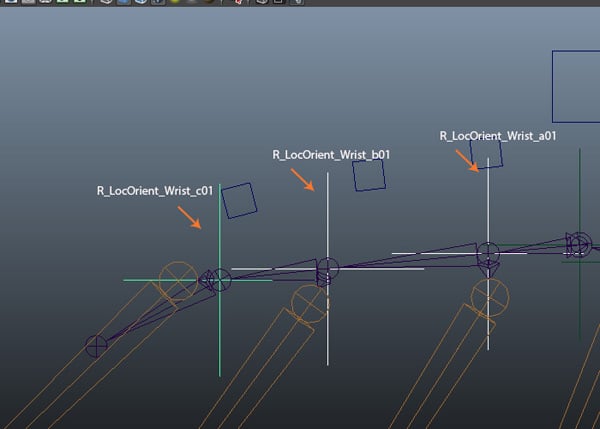Click the square control beside Wrist_b01 locator
Image resolution: width=600 pixels, height=429 pixels.
369,175
